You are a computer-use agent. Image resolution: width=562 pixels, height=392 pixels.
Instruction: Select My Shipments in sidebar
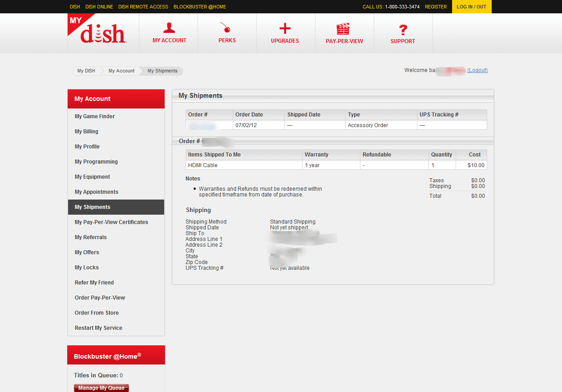pyautogui.click(x=116, y=207)
